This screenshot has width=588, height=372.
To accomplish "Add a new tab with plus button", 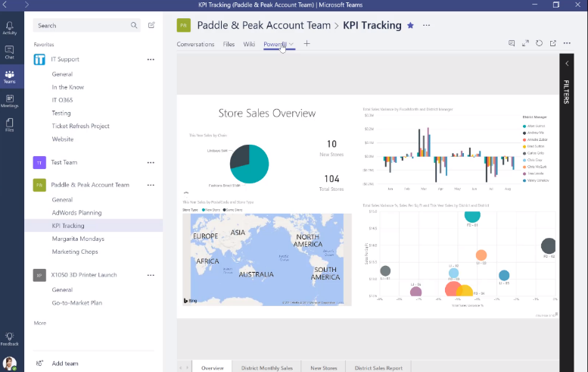I will pos(307,44).
